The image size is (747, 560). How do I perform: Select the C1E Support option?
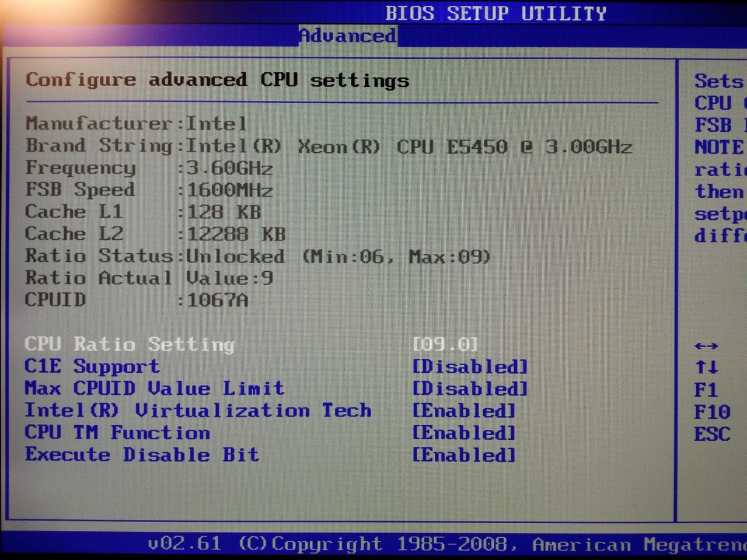coord(92,366)
